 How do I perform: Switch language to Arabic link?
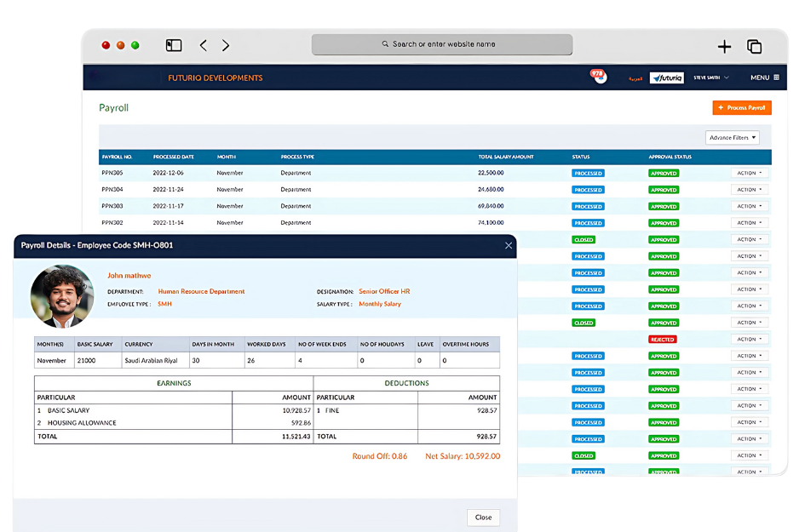pyautogui.click(x=635, y=77)
